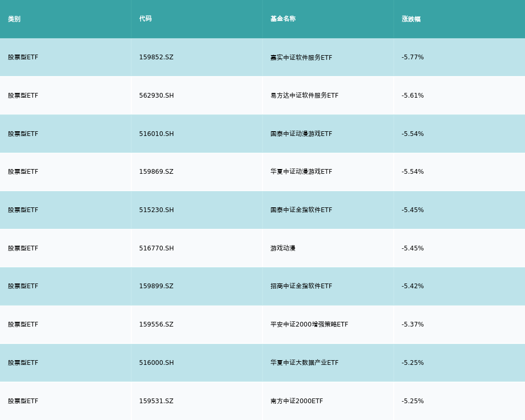Image resolution: width=525 pixels, height=420 pixels.
Task: Click 股票型ETF in the 159899.SZ row
Action: pyautogui.click(x=23, y=286)
